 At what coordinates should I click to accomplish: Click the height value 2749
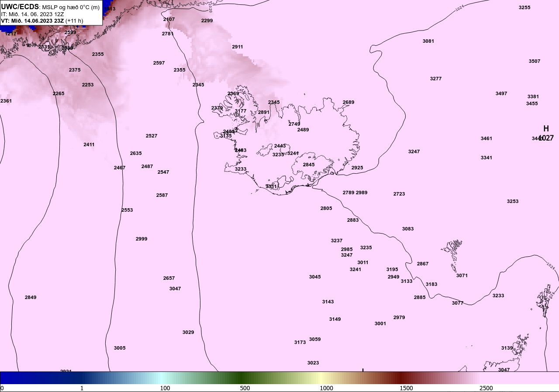(294, 124)
